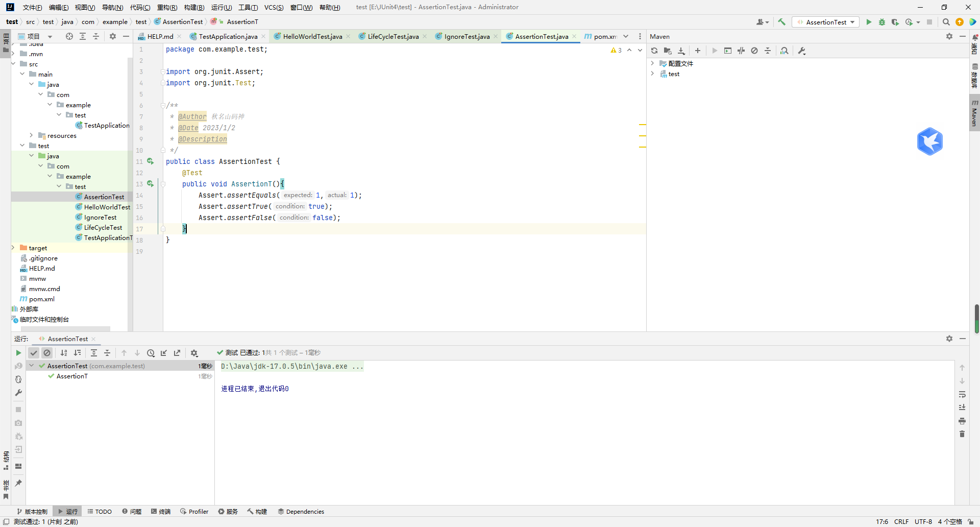Run AssertionT method from gutter icon
The image size is (980, 527).
point(150,184)
